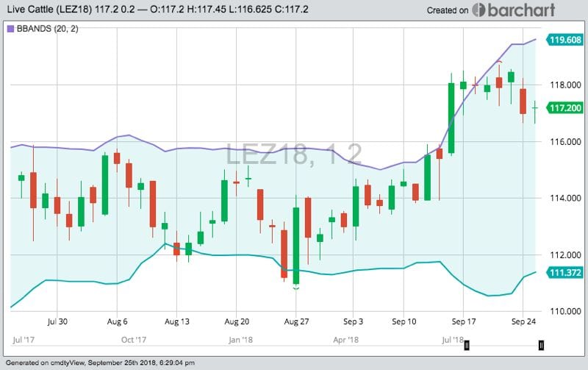The image size is (588, 370).
Task: Click the Generated on cmdtyView timestamp text
Action: [100, 363]
